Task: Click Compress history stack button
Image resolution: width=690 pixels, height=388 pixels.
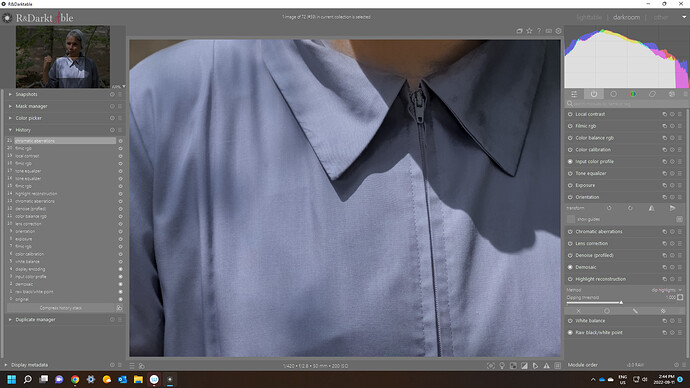Action: pyautogui.click(x=61, y=308)
